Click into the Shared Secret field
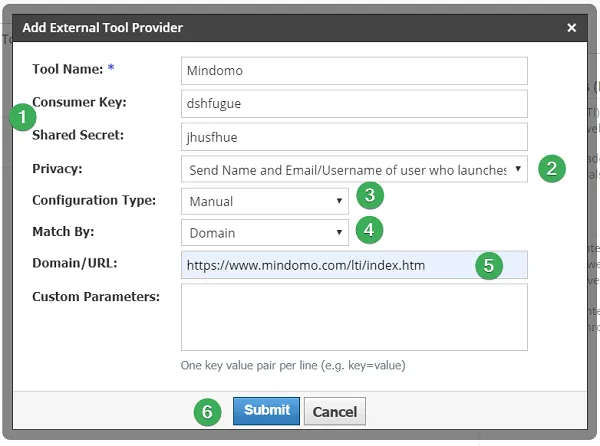 (354, 137)
